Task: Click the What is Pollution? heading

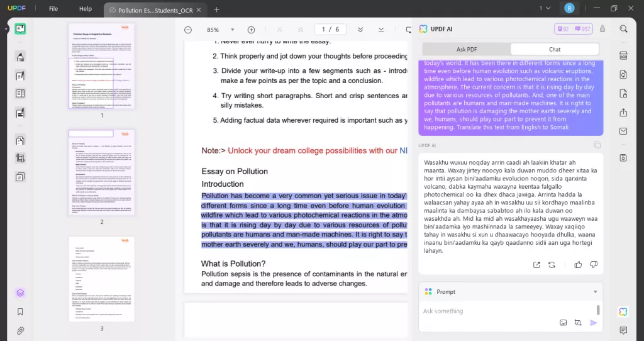Action: pos(233,264)
